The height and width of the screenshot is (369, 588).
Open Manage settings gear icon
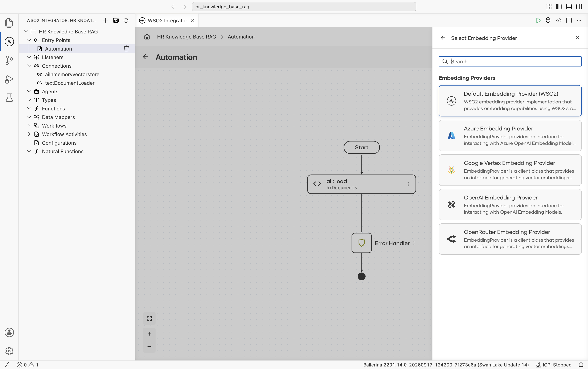tap(9, 351)
